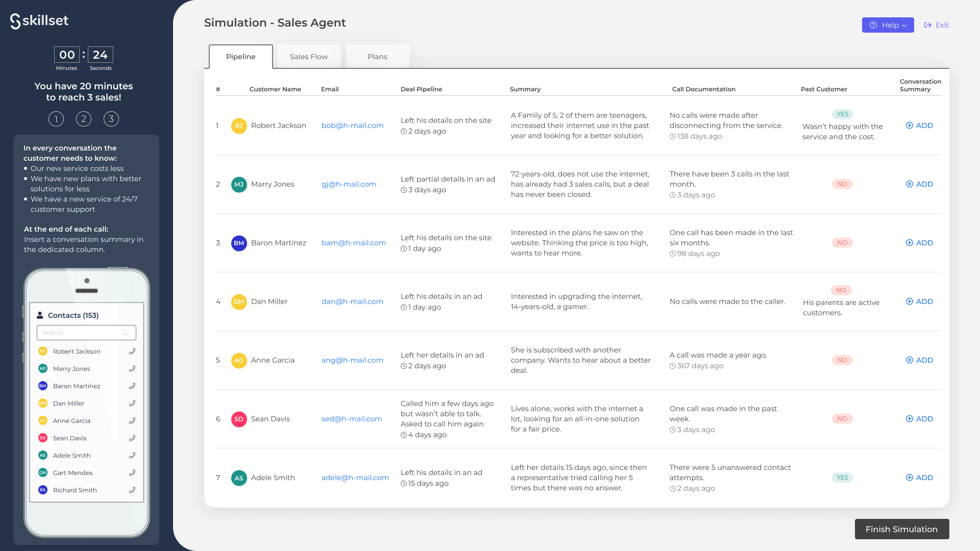Switch to the Sales Flow tab
The height and width of the screenshot is (551, 980).
(308, 57)
